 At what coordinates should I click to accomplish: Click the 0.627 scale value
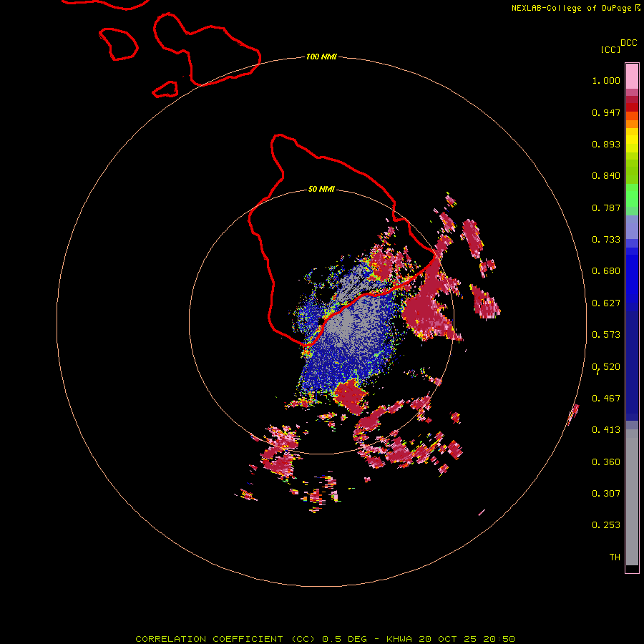(606, 303)
